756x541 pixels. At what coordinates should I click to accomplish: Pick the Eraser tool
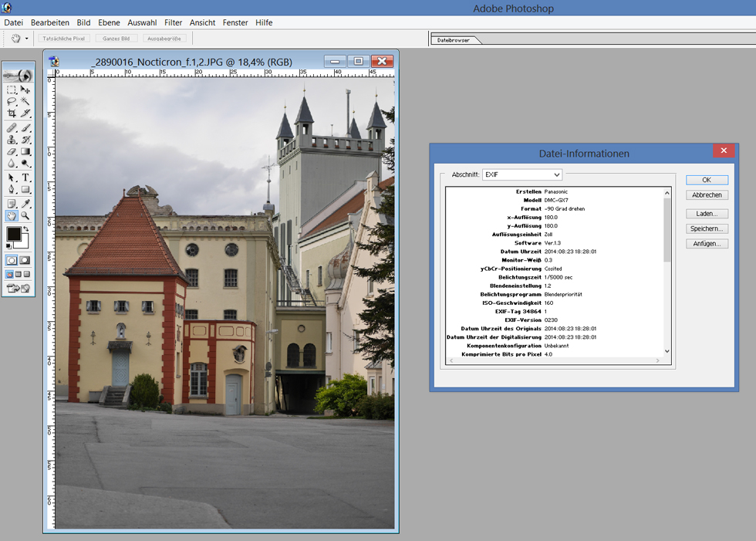click(12, 151)
